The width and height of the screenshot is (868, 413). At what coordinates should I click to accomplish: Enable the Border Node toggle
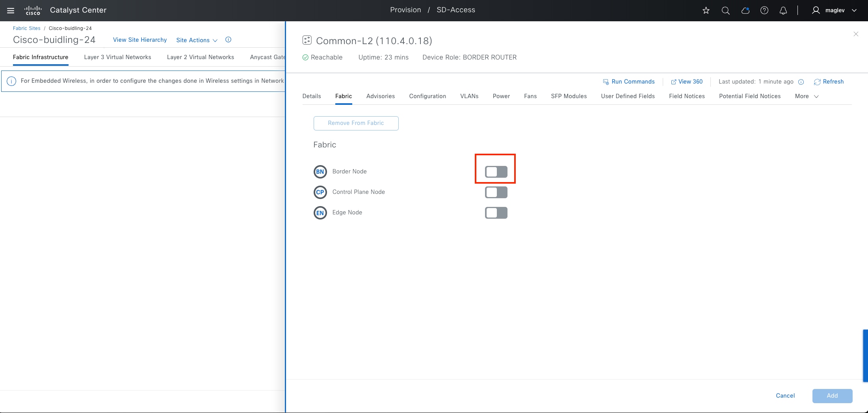(x=496, y=172)
